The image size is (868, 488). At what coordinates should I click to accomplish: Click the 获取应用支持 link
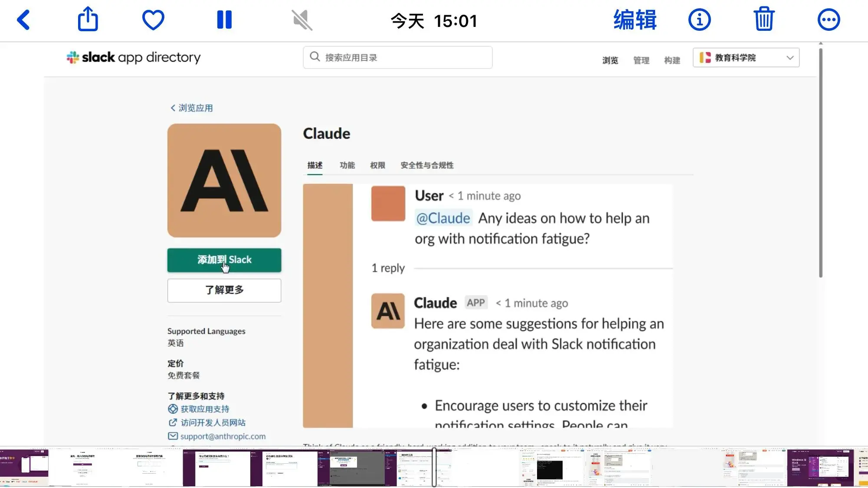(205, 409)
